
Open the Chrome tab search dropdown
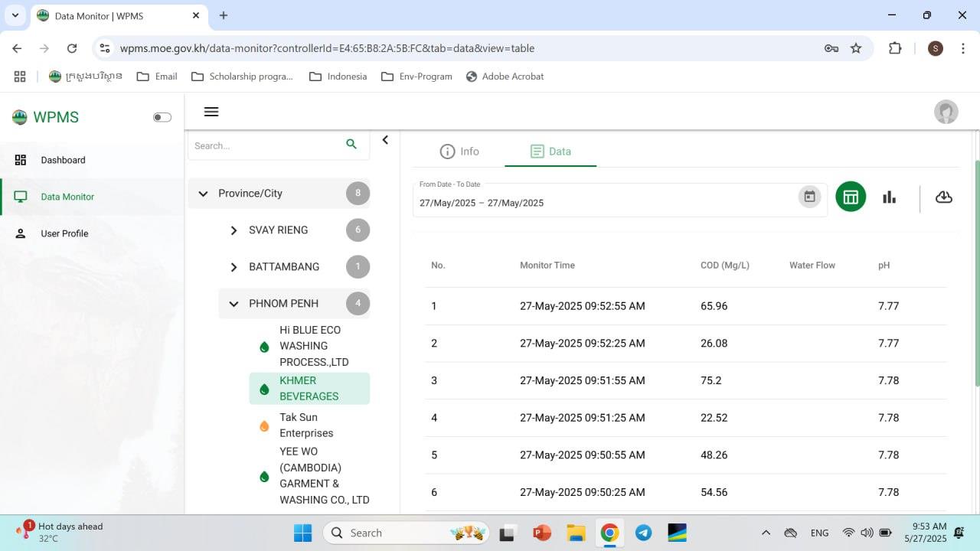point(15,15)
